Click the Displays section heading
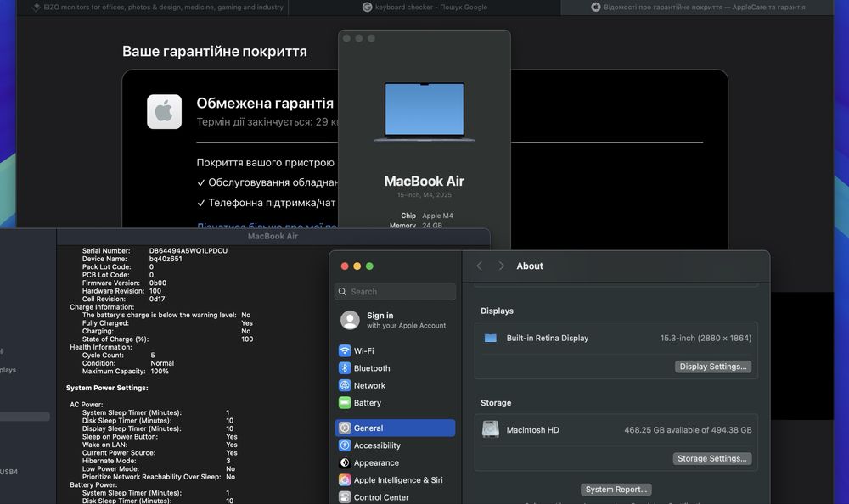The width and height of the screenshot is (849, 504). click(497, 311)
